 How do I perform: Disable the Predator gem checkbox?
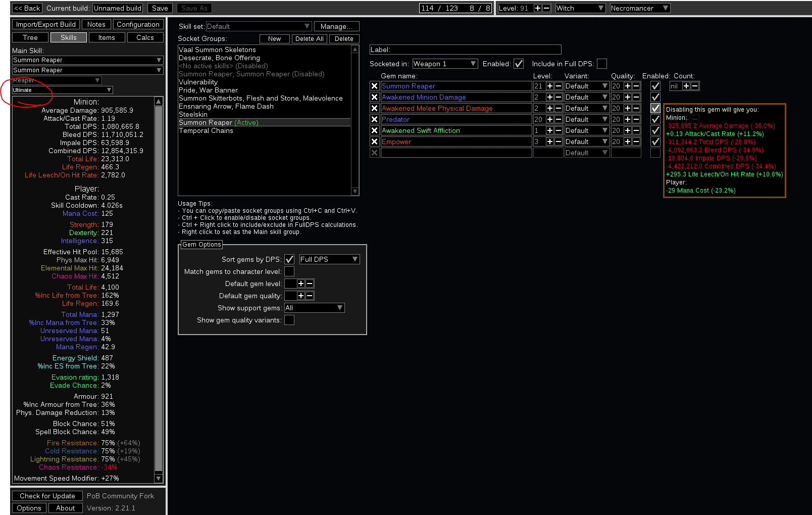pyautogui.click(x=655, y=119)
